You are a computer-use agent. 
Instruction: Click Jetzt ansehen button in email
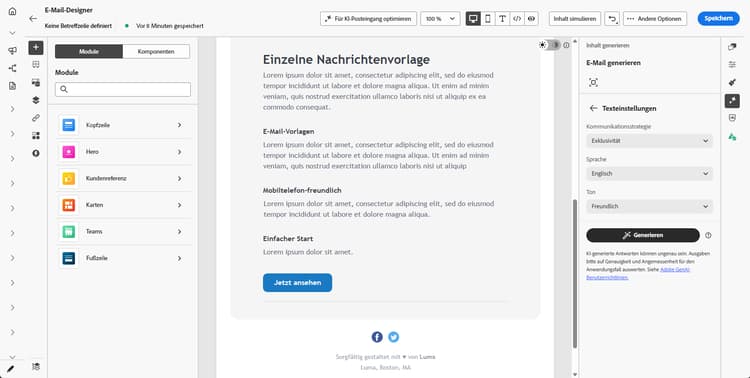coord(298,283)
